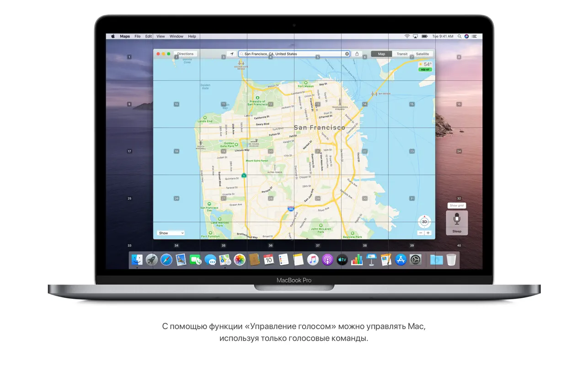This screenshot has height=368, width=588.
Task: Open the Trash in the Dock
Action: point(451,260)
